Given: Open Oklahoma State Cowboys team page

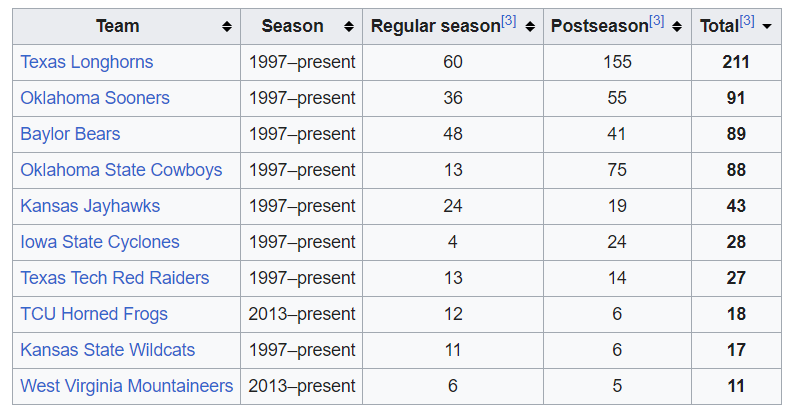Looking at the screenshot, I should (x=121, y=170).
